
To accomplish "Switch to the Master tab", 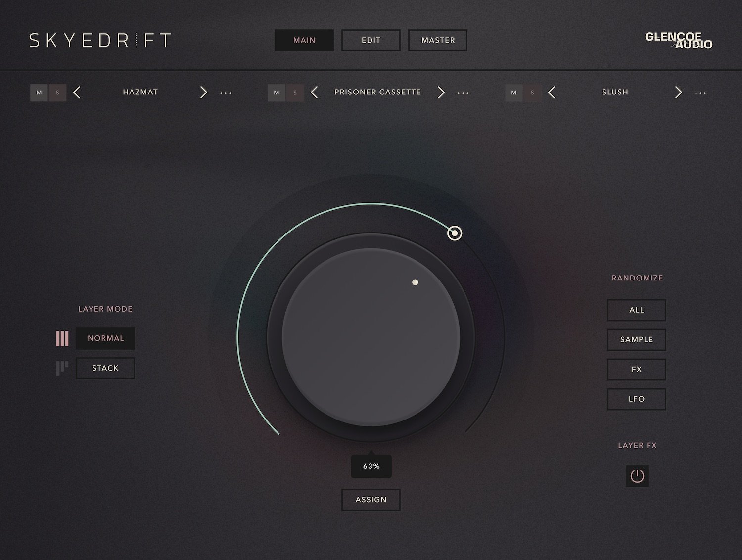I will point(438,40).
